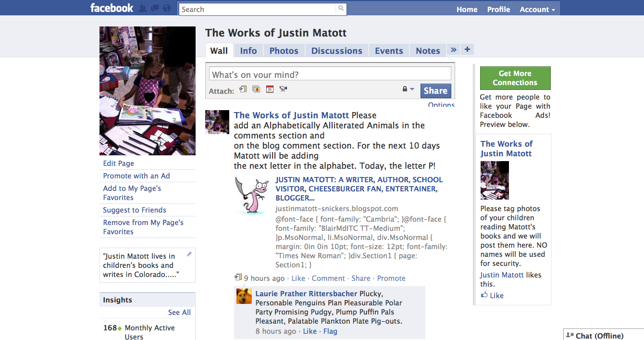Click thumbs-up Like icon in ad preview
This screenshot has height=340, width=644.
tap(484, 295)
